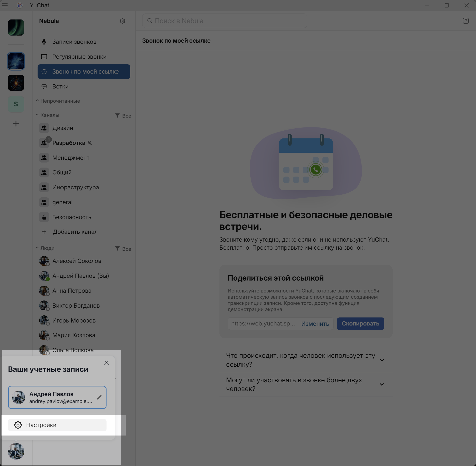Open chat with Мария Козлова
The image size is (476, 466).
point(84,335)
